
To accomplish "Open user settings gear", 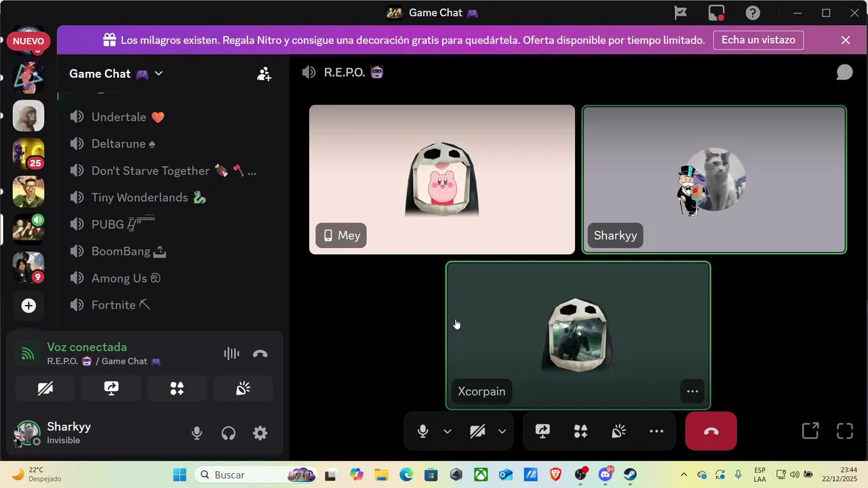I will 260,433.
